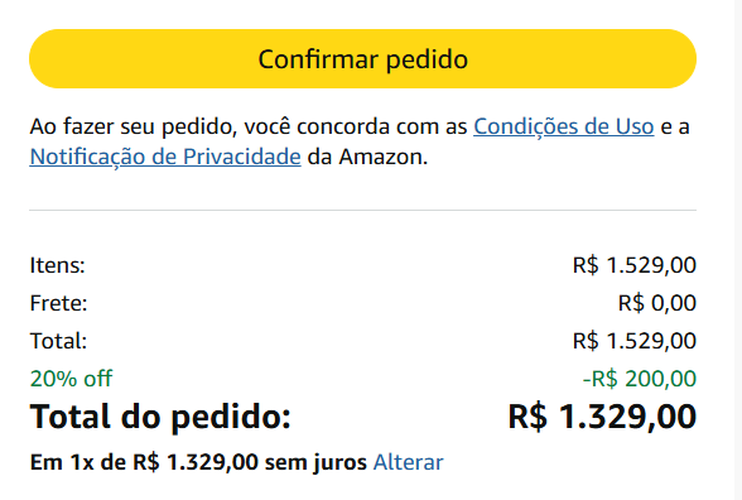742x500 pixels.
Task: Click the Itens label
Action: coord(57,265)
